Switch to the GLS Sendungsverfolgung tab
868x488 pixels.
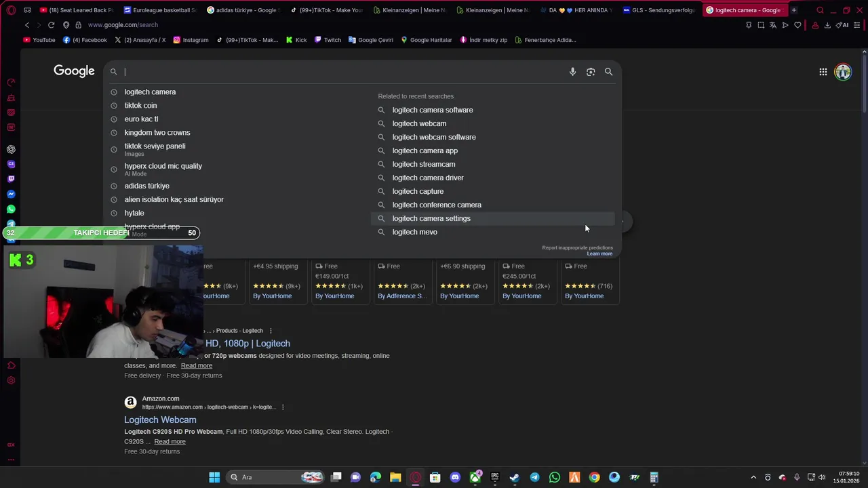(660, 10)
